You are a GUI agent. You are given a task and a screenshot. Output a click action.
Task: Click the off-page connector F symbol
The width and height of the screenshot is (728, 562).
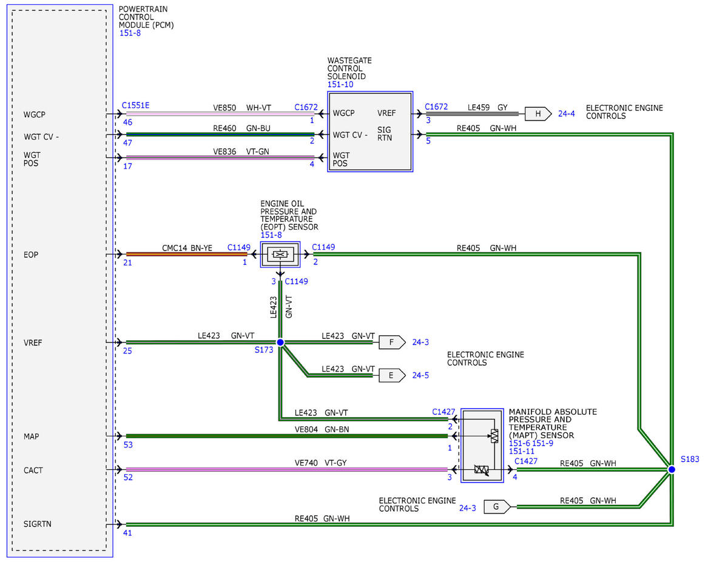392,343
